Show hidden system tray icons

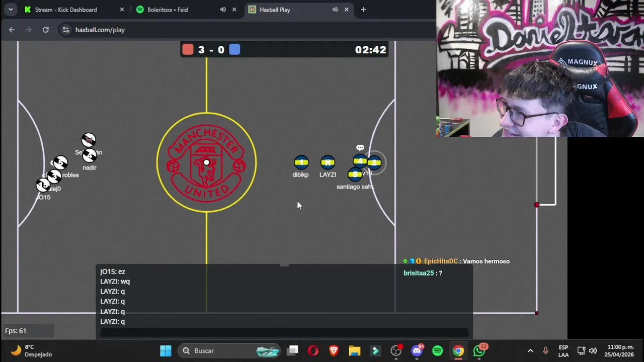point(530,350)
